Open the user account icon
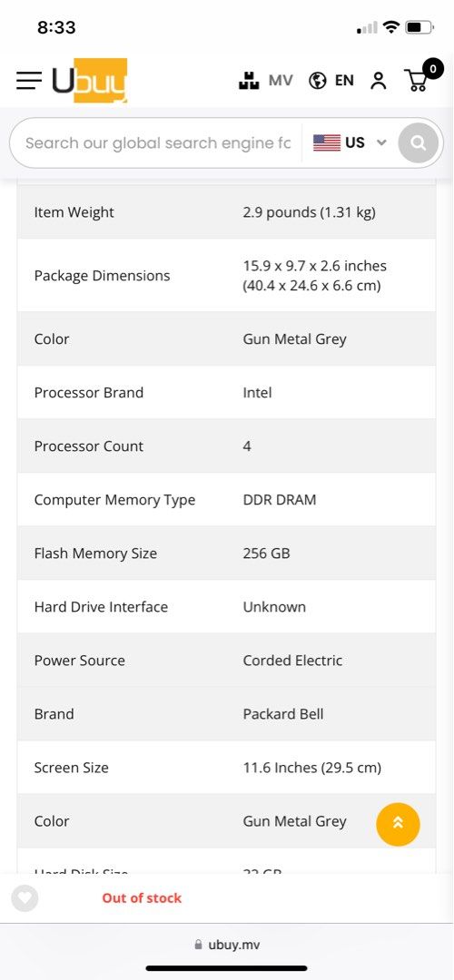Viewport: 454px width, 980px height. pyautogui.click(x=379, y=81)
